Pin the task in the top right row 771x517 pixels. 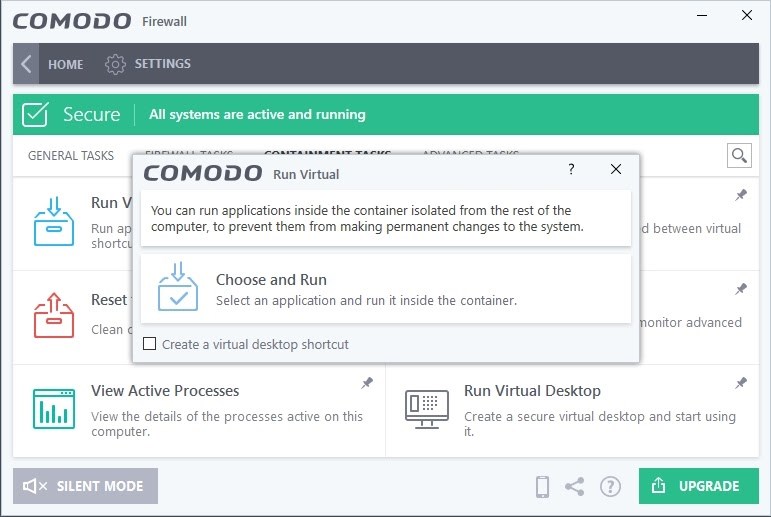pos(741,195)
